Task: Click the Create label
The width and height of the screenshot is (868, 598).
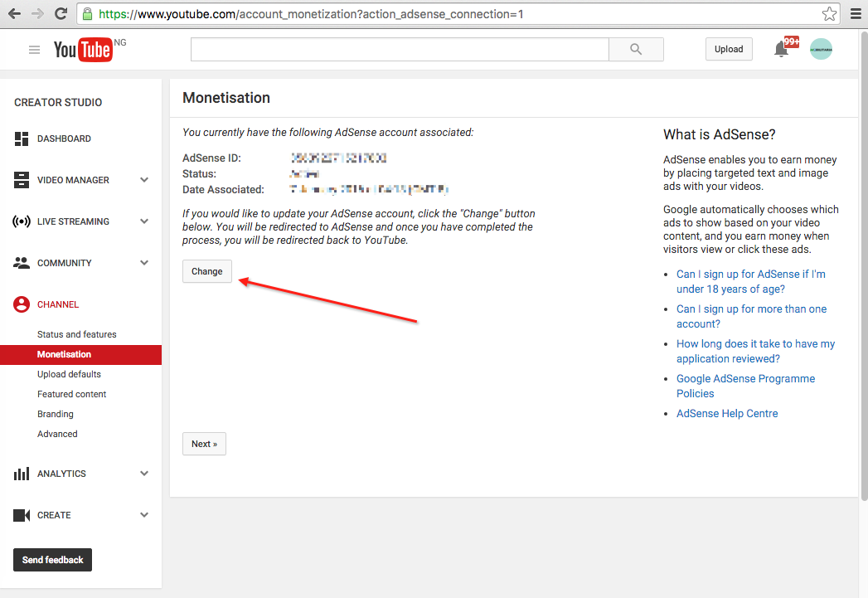Action: [54, 516]
